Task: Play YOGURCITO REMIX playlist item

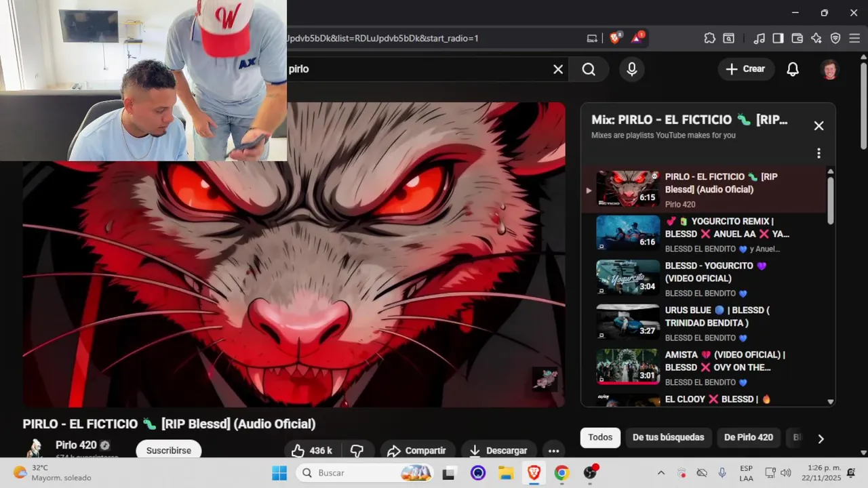Action: coord(705,235)
